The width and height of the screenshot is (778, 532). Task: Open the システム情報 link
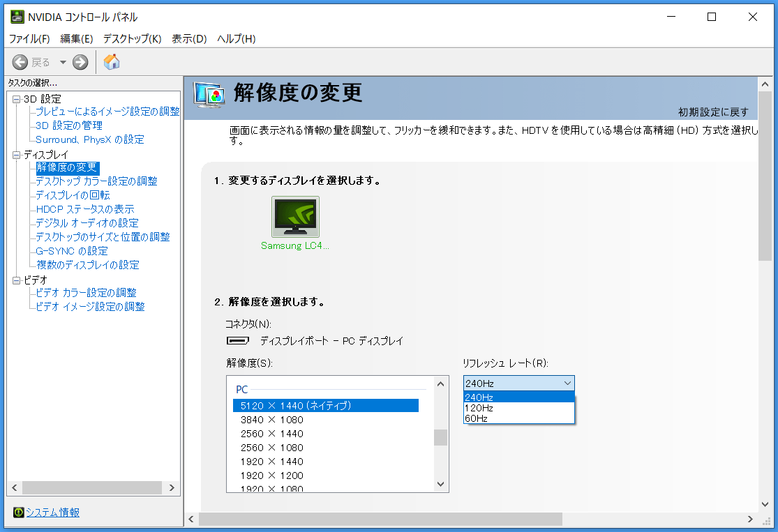pos(52,512)
